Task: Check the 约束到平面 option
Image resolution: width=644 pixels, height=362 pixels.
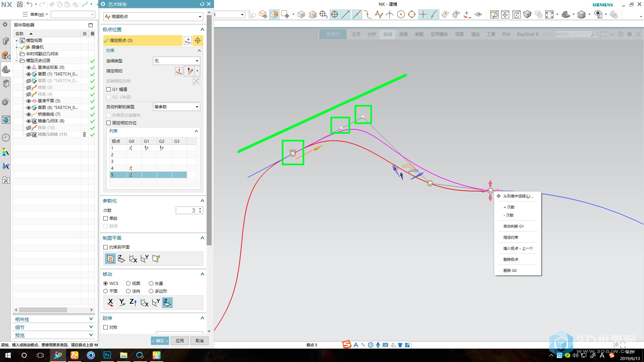Action: pyautogui.click(x=105, y=247)
